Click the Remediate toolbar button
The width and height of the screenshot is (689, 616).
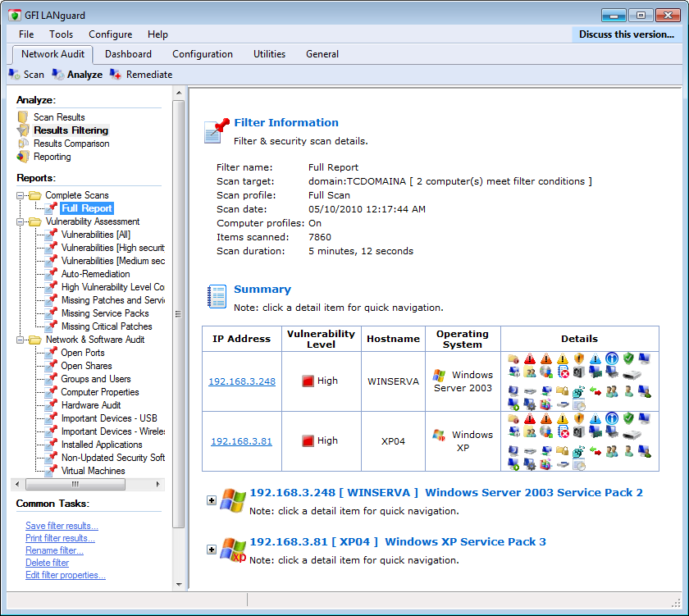tap(141, 75)
